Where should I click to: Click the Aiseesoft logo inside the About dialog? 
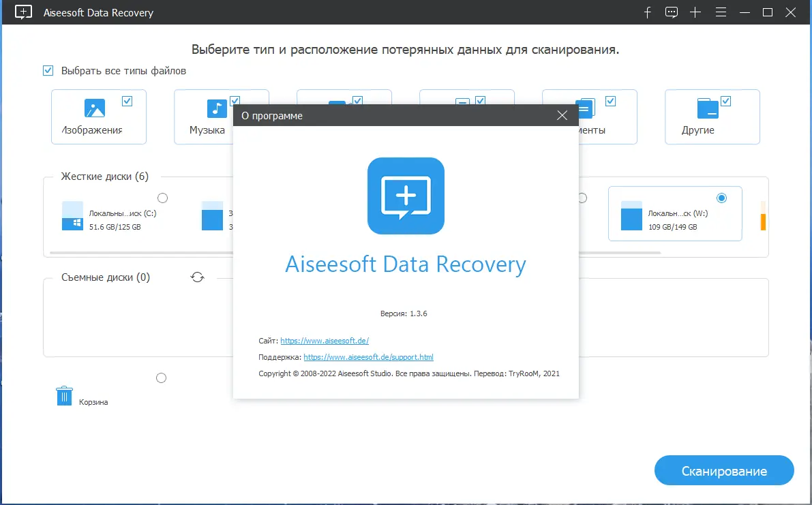(x=406, y=196)
